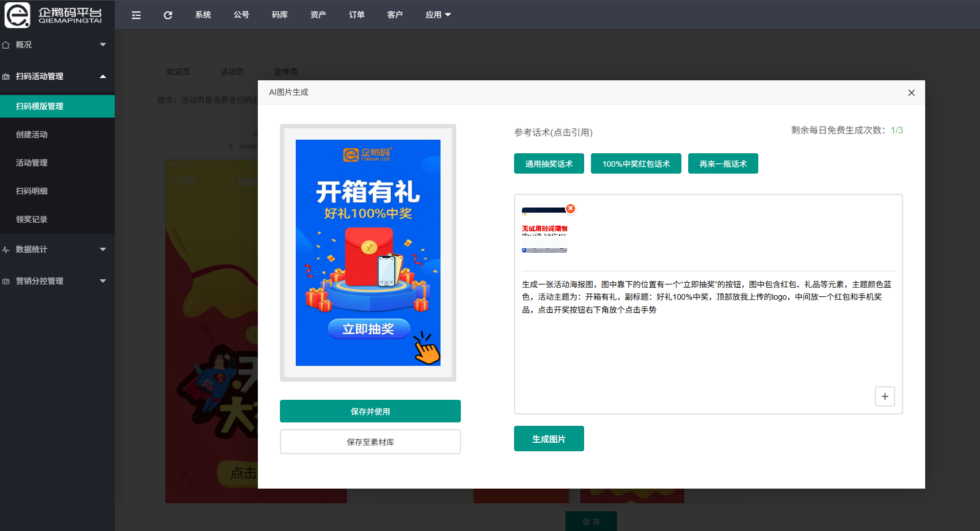Click the plus icon to add image
980x531 pixels.
click(884, 396)
